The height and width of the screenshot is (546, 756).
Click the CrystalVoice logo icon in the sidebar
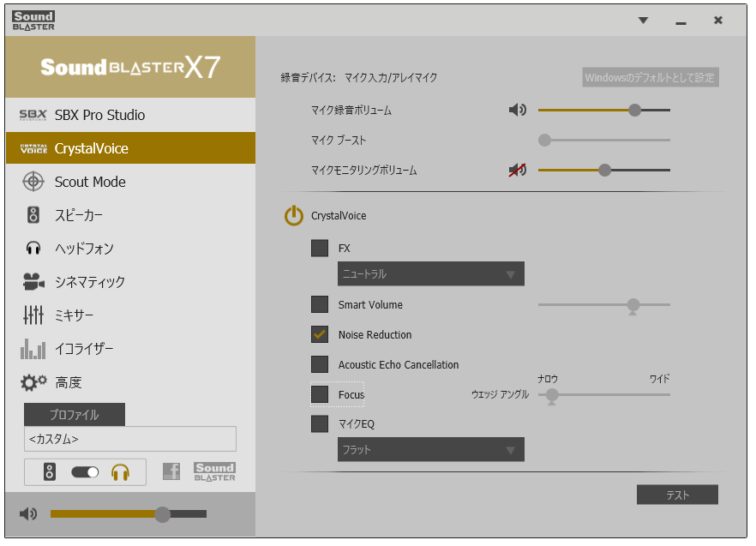tap(33, 148)
